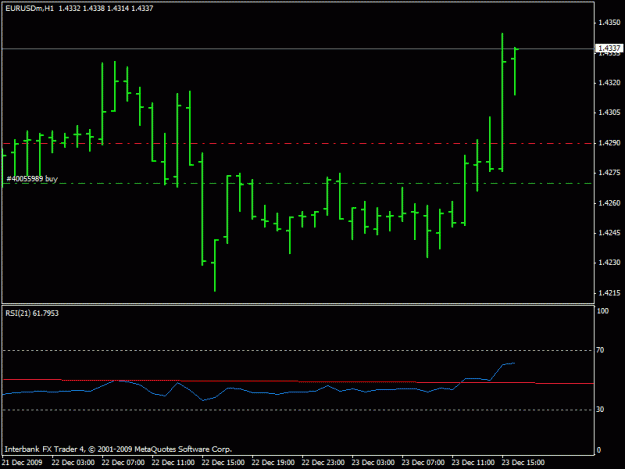Click the RSI scale label 30
Image resolution: width=625 pixels, height=469 pixels.
(600, 409)
